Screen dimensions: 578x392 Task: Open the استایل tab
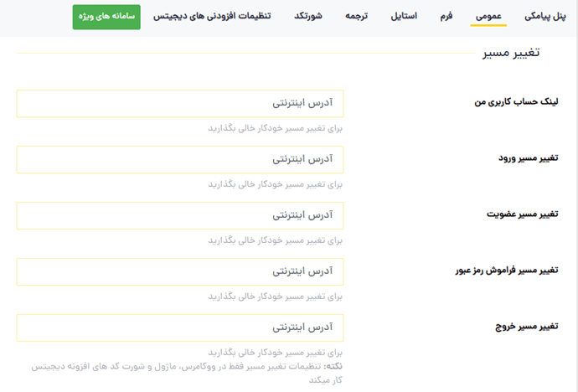click(x=404, y=16)
